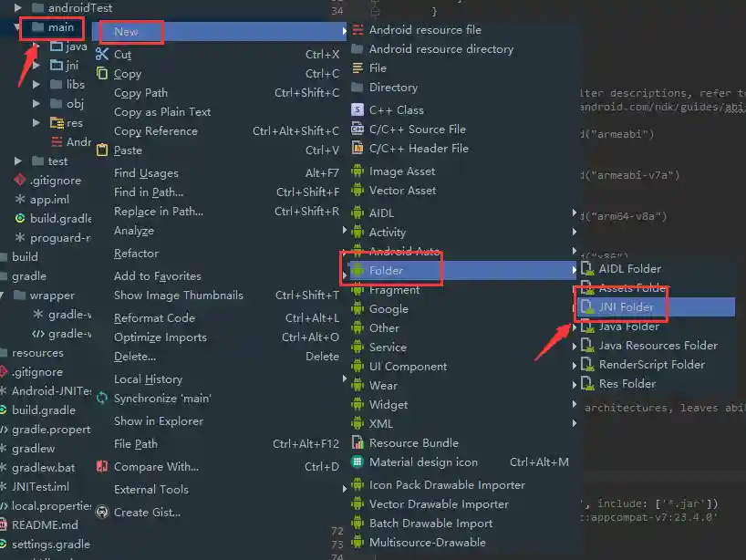Click the Copy pages icon
This screenshot has width=746, height=560.
point(102,73)
